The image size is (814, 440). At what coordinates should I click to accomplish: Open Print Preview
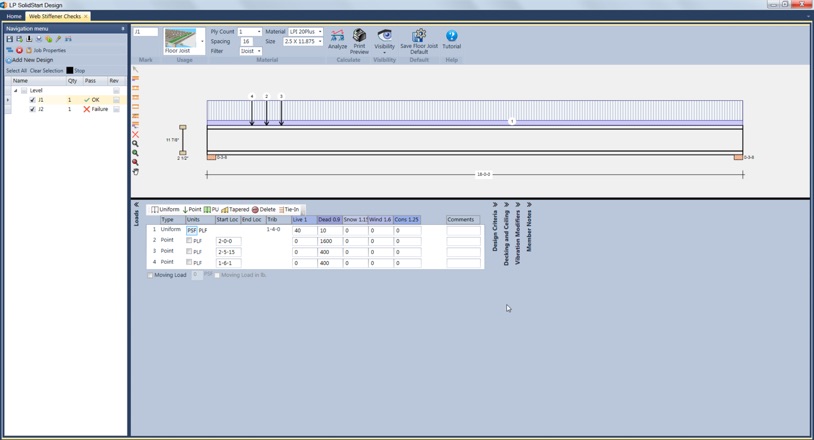(359, 37)
